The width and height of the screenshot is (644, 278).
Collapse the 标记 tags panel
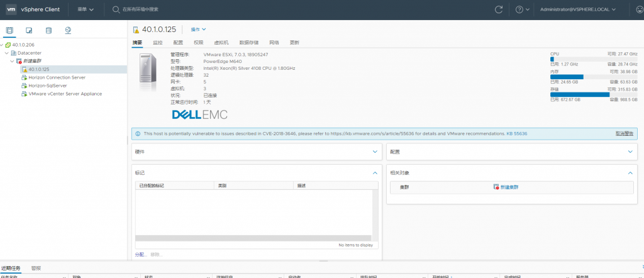point(375,174)
